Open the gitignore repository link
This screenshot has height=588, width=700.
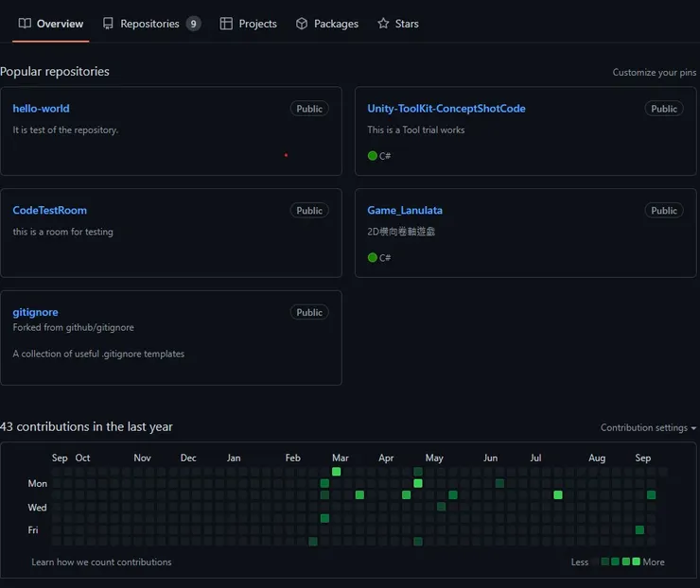pos(35,312)
